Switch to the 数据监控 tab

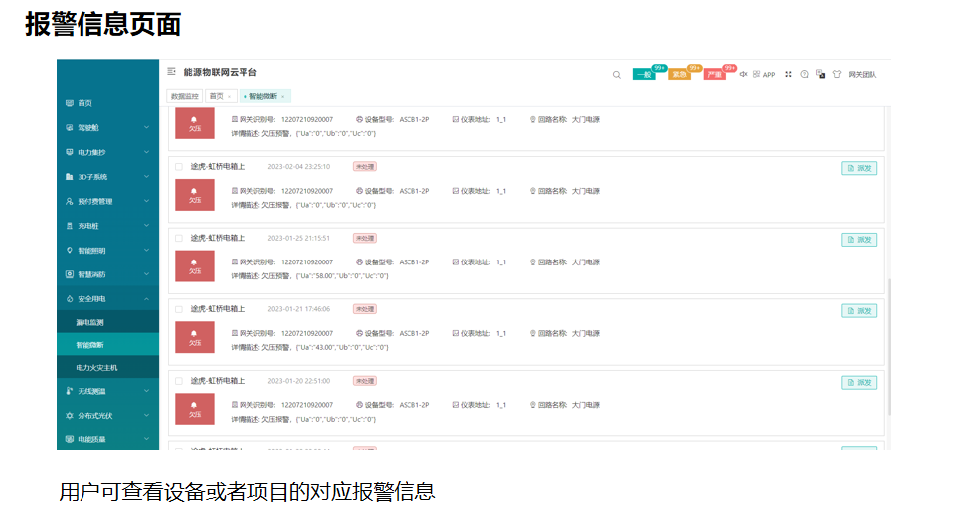tap(185, 96)
